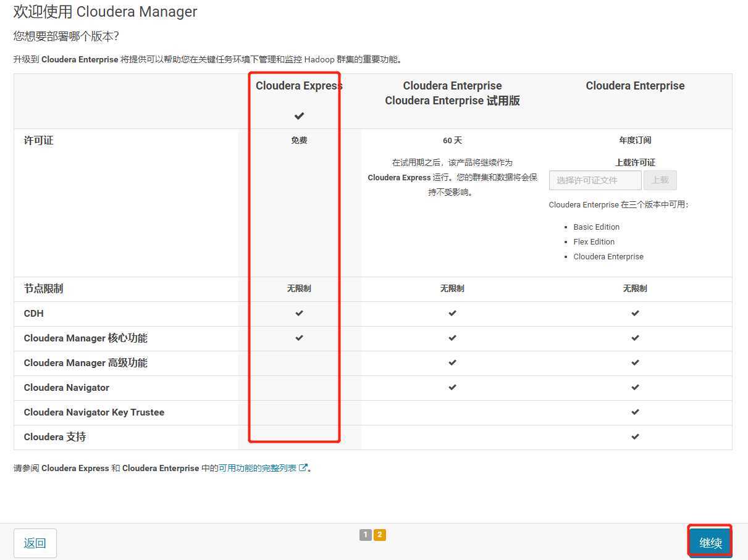748x560 pixels.
Task: Click the CDH checkmark in 年度订阅 Enterprise column
Action: click(635, 313)
